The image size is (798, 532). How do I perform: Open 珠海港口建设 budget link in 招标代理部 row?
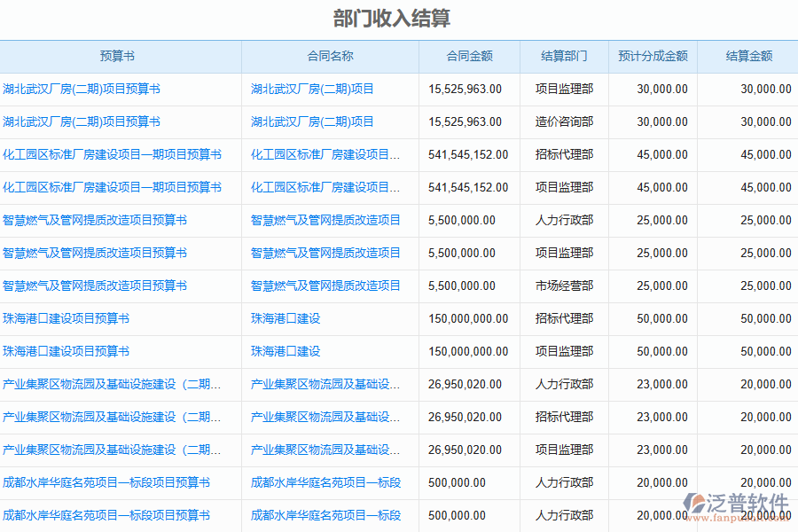(66, 318)
